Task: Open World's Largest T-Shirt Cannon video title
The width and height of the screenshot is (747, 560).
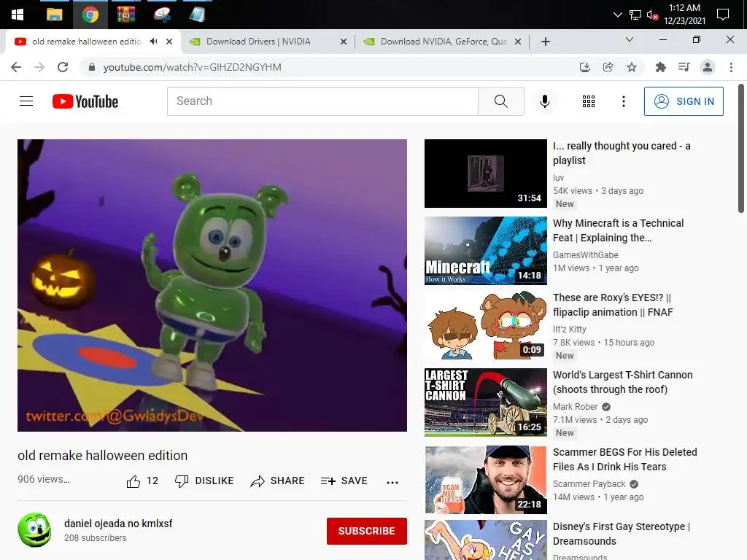Action: coord(623,382)
